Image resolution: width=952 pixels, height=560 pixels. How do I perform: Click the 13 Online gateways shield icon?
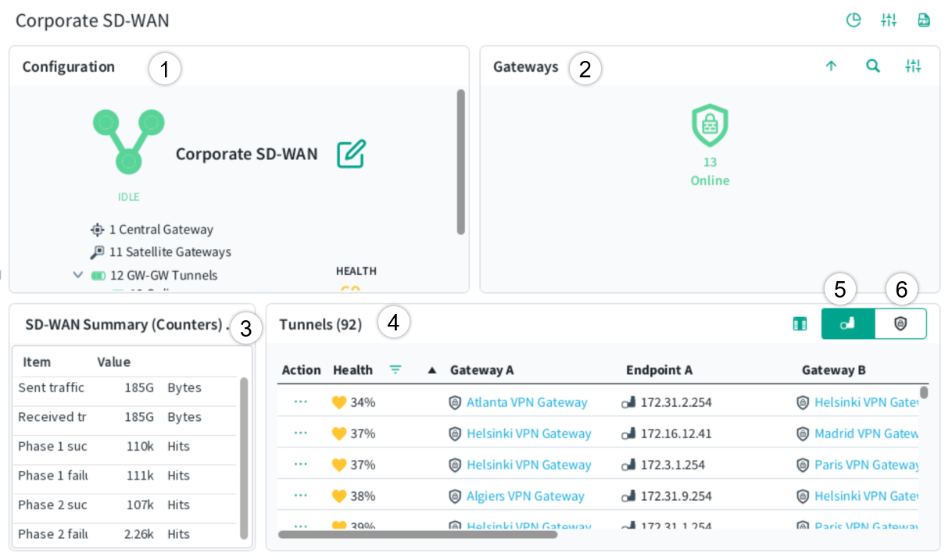(710, 127)
